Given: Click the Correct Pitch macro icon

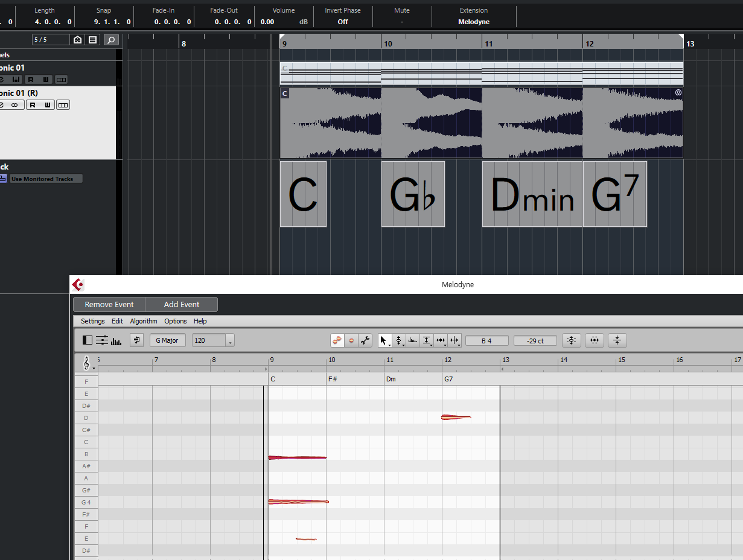Looking at the screenshot, I should pos(572,340).
